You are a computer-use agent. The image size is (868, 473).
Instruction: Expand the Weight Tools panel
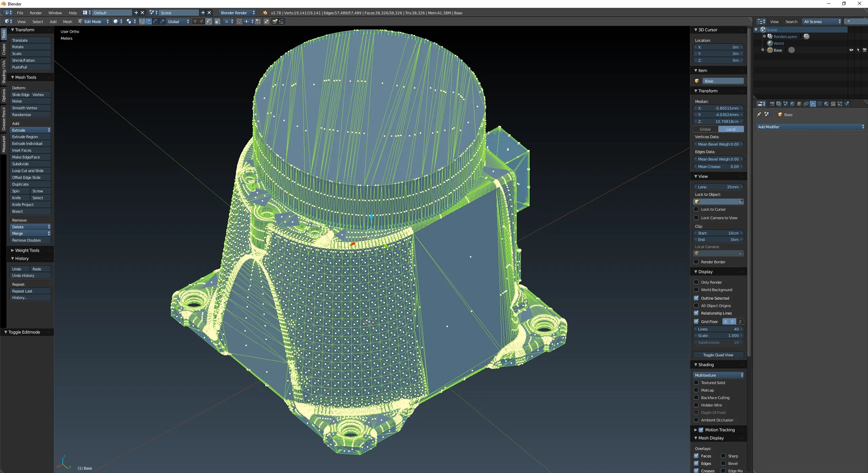click(x=27, y=250)
